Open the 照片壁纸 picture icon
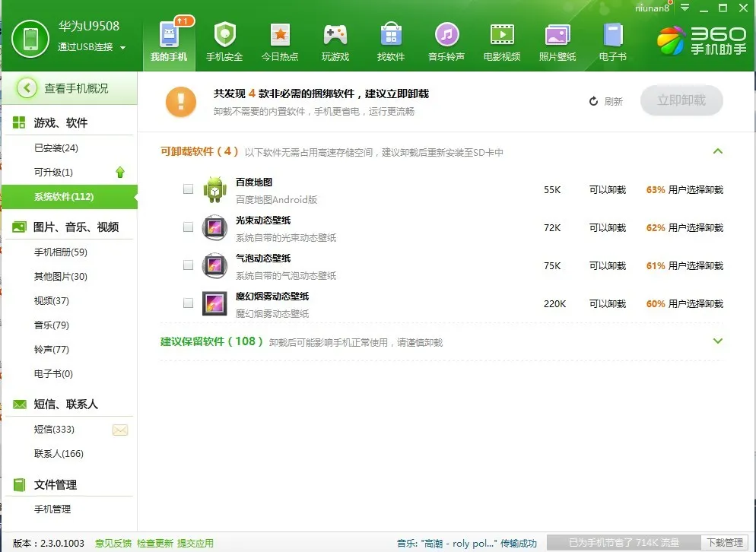Viewport: 756px width, 552px height. [557, 35]
